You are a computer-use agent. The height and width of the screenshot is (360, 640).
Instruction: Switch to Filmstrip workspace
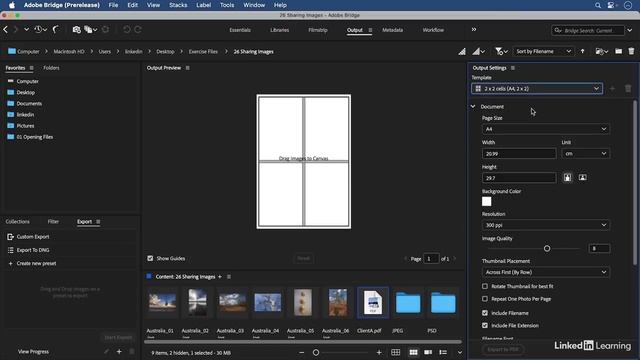click(318, 30)
